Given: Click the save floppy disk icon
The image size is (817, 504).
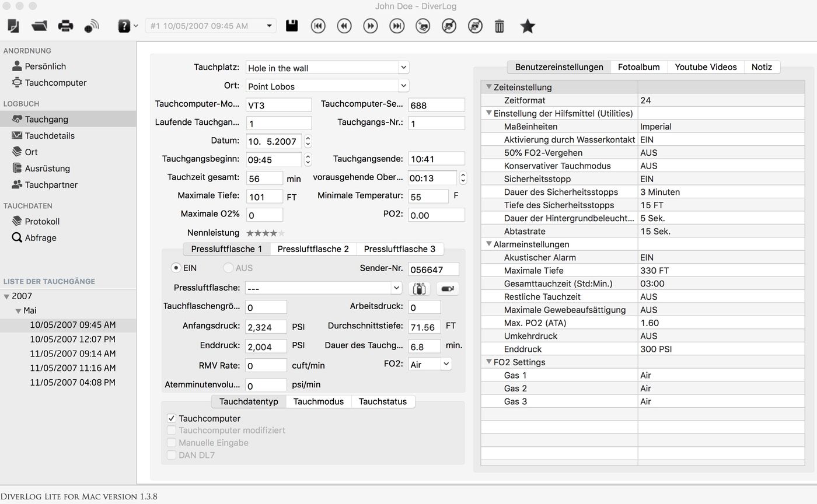Looking at the screenshot, I should 292,26.
